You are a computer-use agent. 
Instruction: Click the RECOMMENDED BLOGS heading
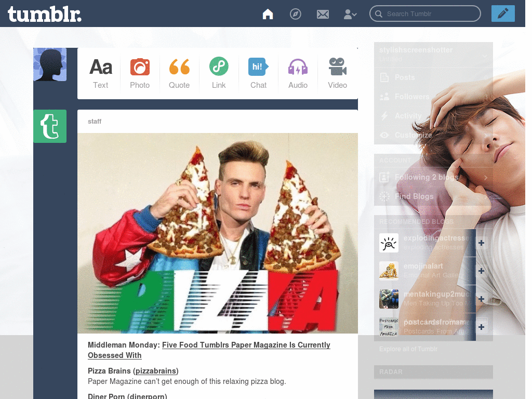416,221
